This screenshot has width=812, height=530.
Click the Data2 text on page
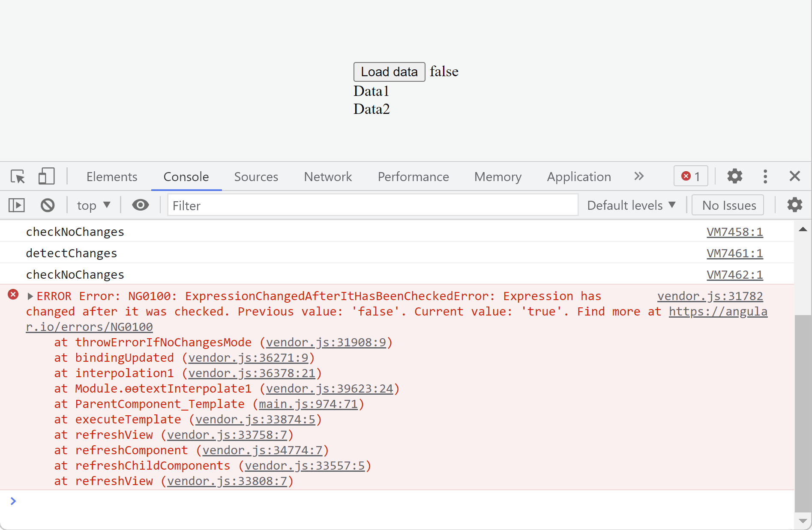[x=372, y=109]
